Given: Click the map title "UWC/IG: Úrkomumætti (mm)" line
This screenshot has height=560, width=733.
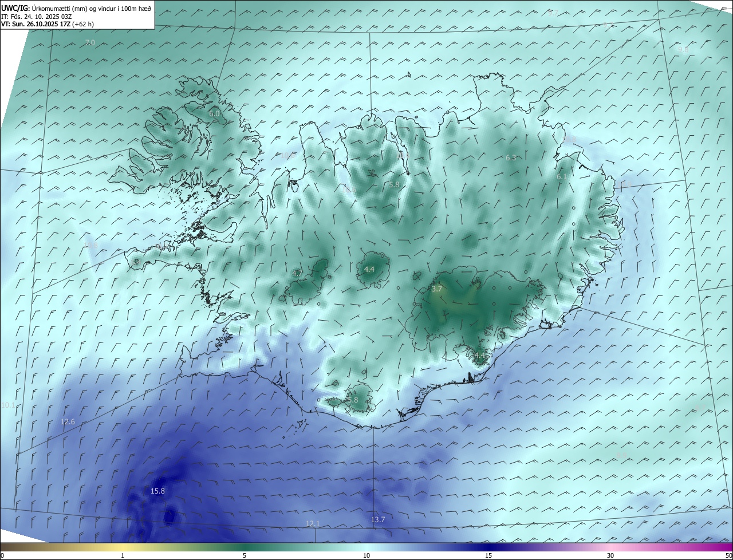Looking at the screenshot, I should pyautogui.click(x=76, y=8).
